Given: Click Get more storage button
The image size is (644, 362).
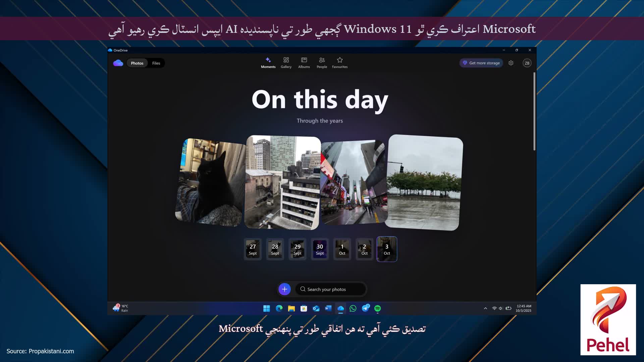Looking at the screenshot, I should 481,63.
